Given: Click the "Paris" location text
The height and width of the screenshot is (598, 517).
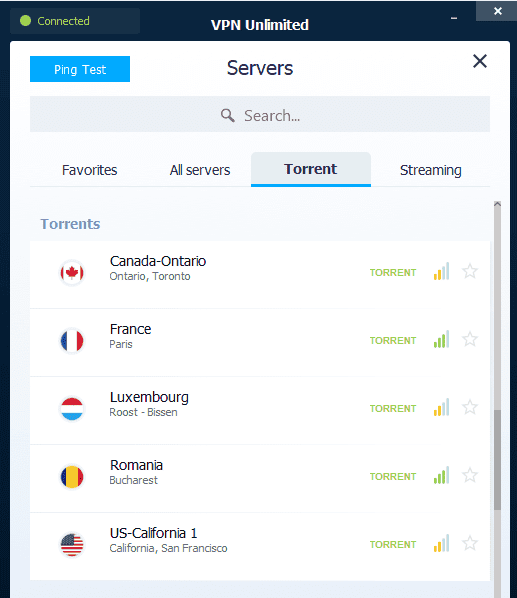Looking at the screenshot, I should (x=121, y=344).
